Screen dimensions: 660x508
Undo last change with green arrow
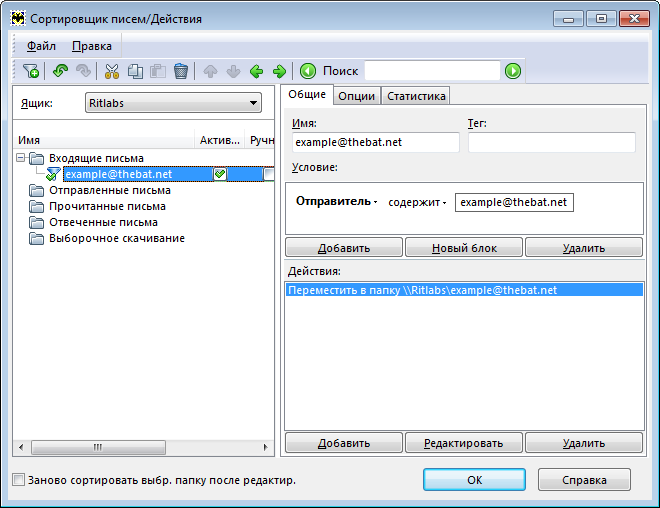click(x=61, y=70)
